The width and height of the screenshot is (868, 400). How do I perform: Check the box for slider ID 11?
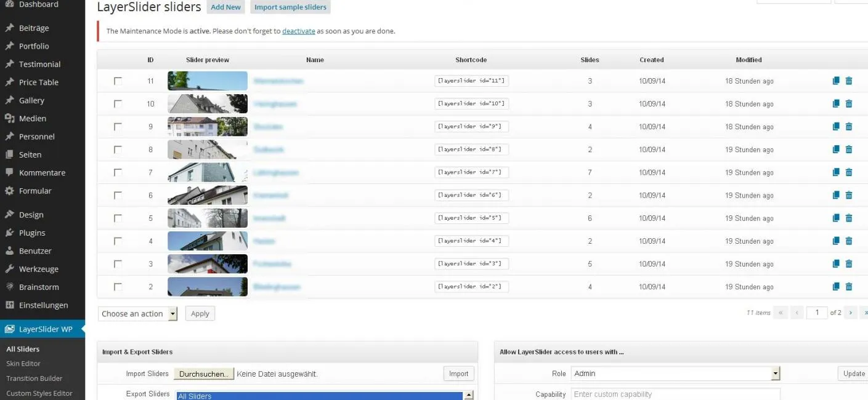[x=118, y=81]
